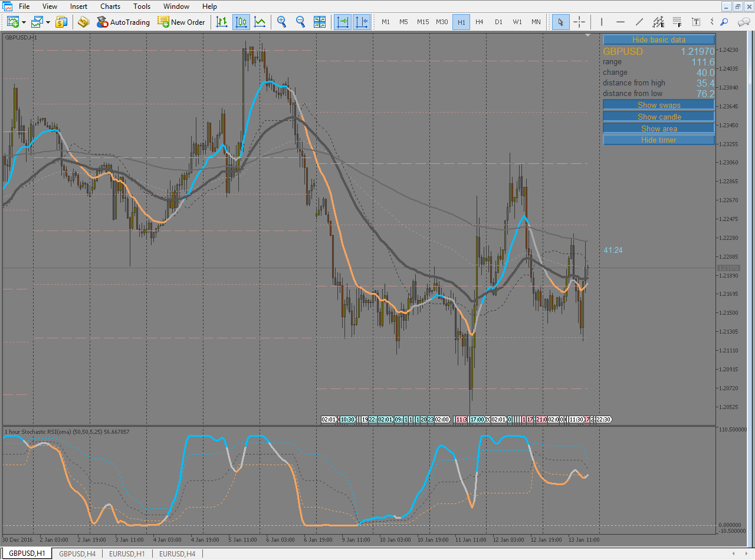755x560 pixels.
Task: Open the chat bubbles icon
Action: (x=743, y=22)
